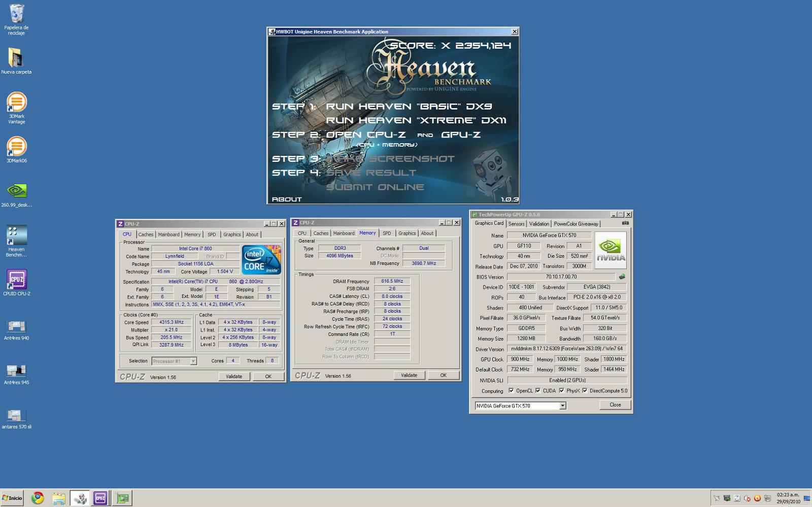Image resolution: width=812 pixels, height=507 pixels.
Task: Click the GPU Clock 900 MHz field
Action: 520,359
